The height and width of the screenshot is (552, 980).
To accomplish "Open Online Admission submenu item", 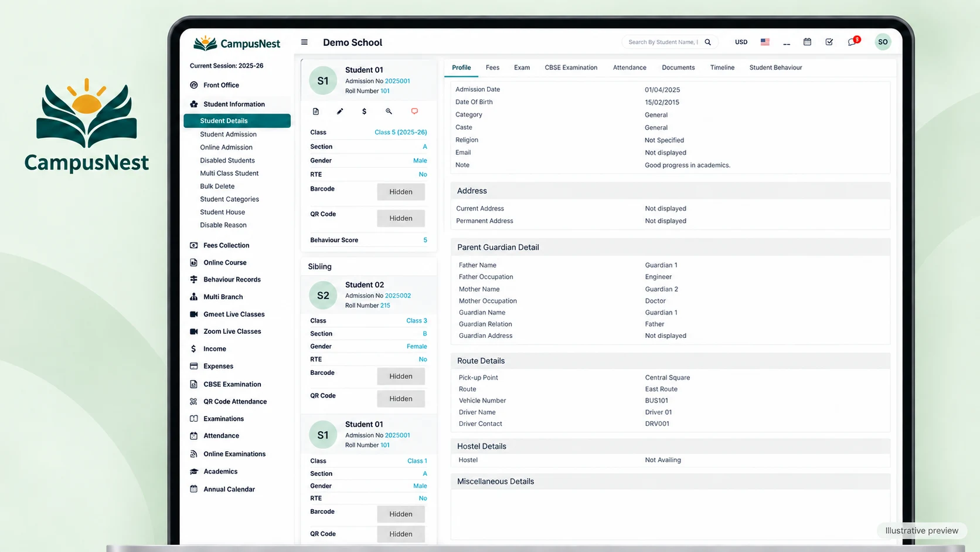I will tap(226, 147).
